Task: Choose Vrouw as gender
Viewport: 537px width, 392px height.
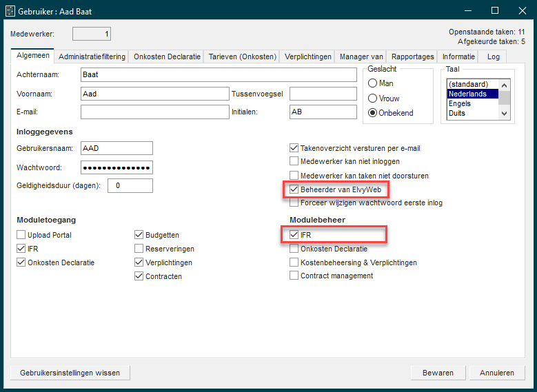Action: [x=373, y=98]
